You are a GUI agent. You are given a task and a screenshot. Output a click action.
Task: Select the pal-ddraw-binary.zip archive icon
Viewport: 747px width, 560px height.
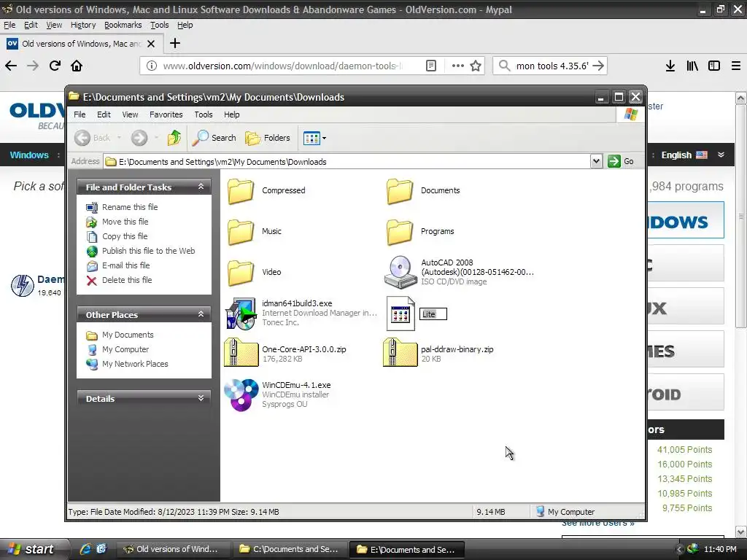(x=400, y=352)
